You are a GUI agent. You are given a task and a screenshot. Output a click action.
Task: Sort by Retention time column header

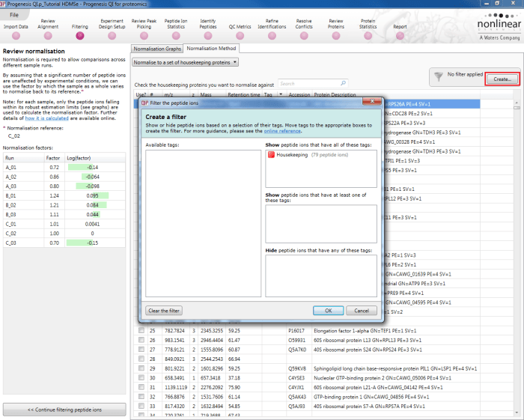(243, 94)
